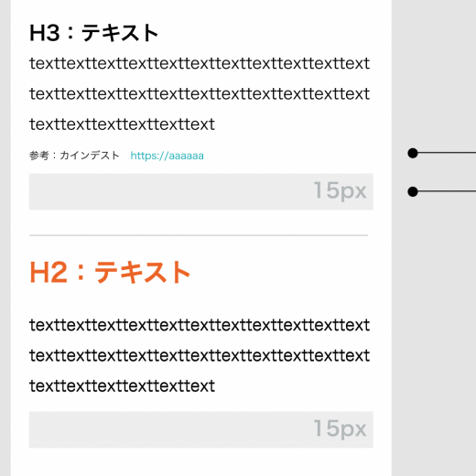This screenshot has width=476, height=476.
Task: Select the orange H2：テキスト heading
Action: click(110, 272)
